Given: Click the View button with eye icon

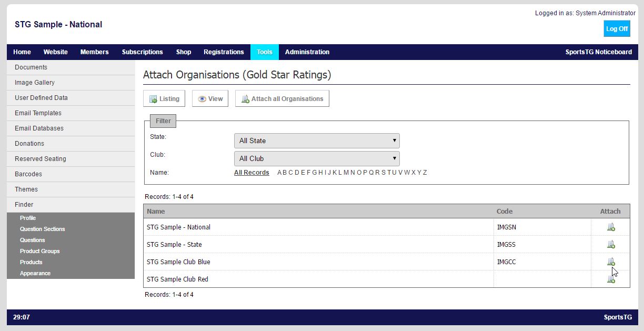Looking at the screenshot, I should [210, 98].
